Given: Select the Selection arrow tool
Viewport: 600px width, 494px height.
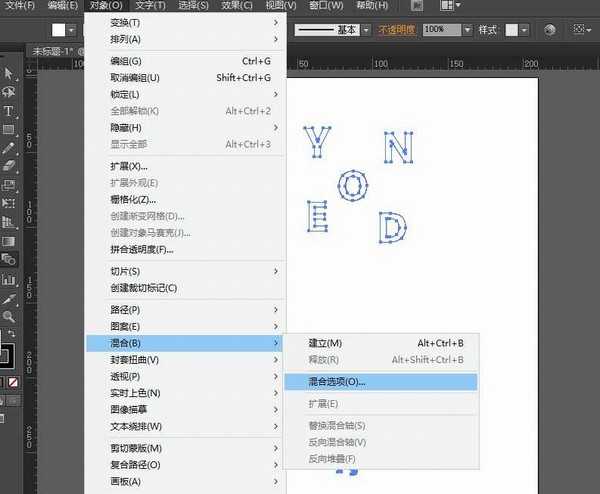Looking at the screenshot, I should 8,74.
